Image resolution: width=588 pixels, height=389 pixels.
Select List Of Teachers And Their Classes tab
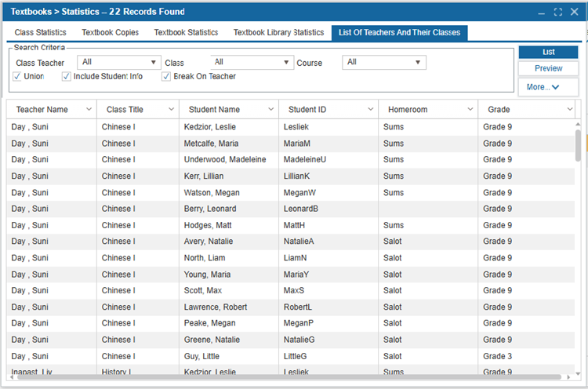(x=399, y=33)
